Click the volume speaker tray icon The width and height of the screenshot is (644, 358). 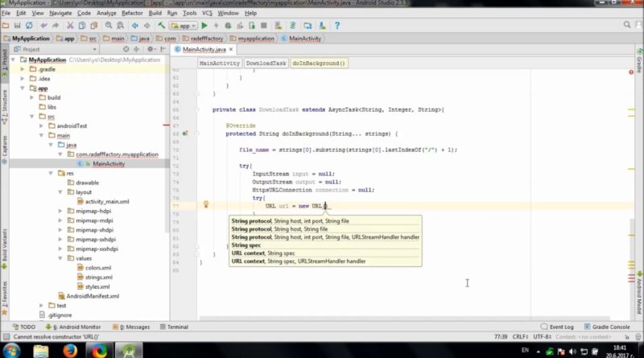pos(572,352)
